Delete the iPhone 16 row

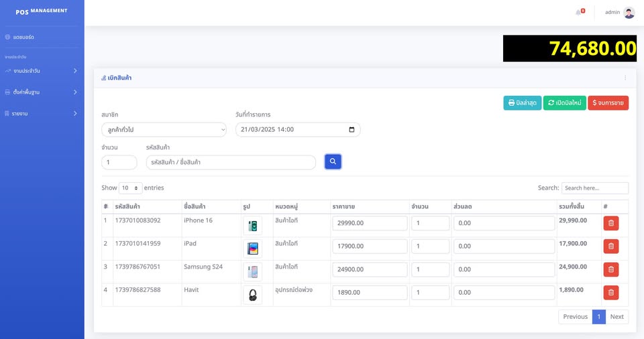[x=610, y=223]
